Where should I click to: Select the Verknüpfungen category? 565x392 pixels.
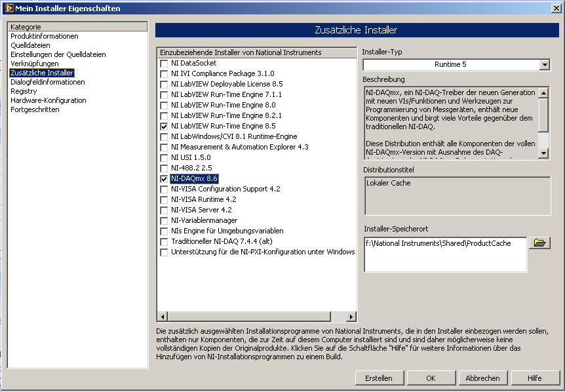[35, 64]
